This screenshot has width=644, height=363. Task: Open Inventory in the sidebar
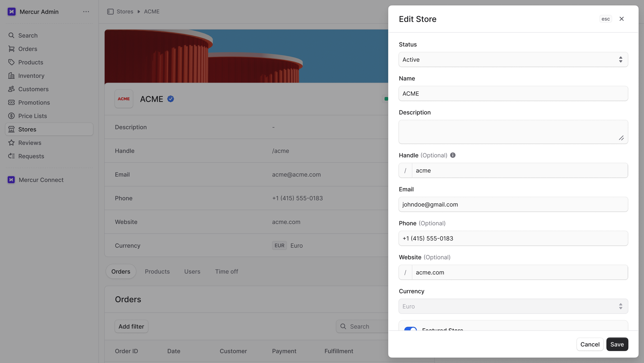click(49, 76)
